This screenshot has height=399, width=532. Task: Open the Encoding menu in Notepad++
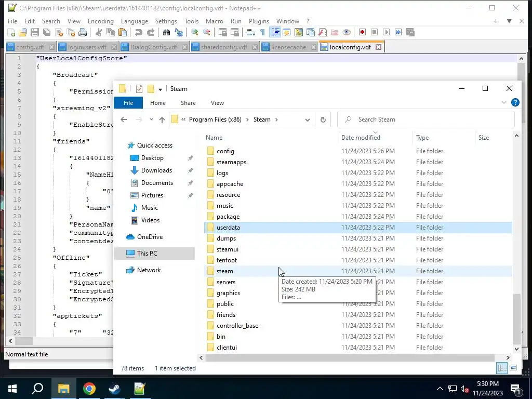pos(101,21)
